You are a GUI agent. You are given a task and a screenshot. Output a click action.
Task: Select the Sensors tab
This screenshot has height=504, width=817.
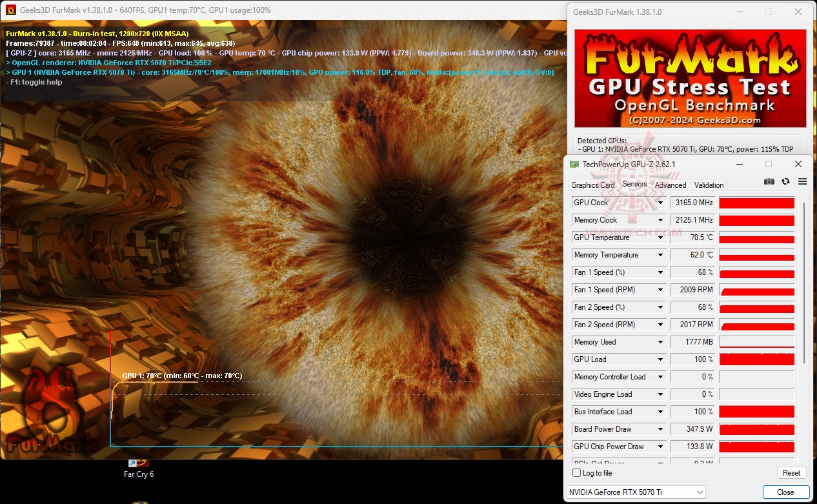(634, 184)
